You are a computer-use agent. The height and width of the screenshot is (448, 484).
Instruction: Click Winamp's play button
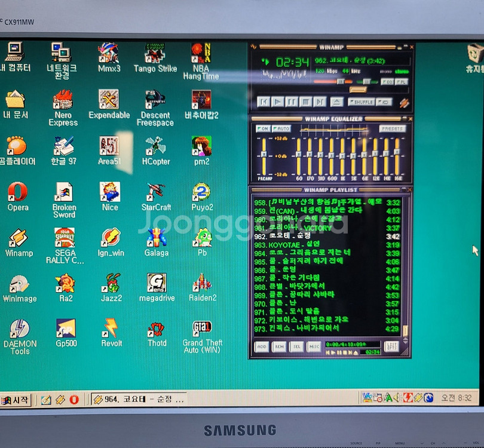click(277, 102)
